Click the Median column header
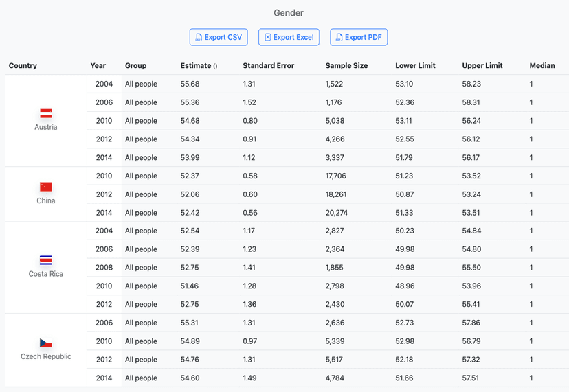569x392 pixels. pos(542,66)
